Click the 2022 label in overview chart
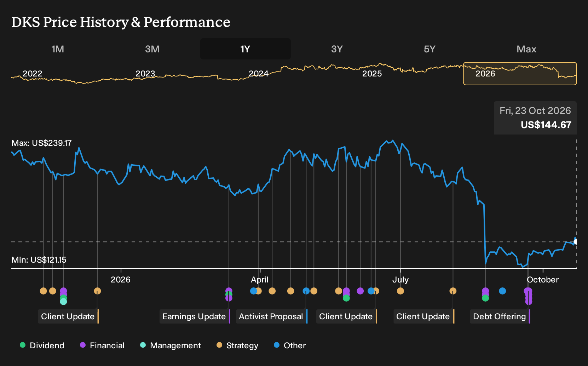 pos(33,74)
